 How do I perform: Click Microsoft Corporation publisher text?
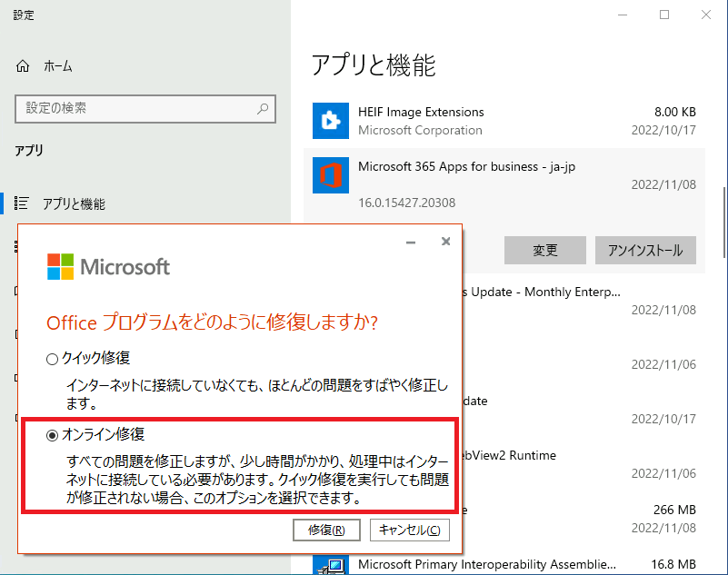pyautogui.click(x=420, y=131)
